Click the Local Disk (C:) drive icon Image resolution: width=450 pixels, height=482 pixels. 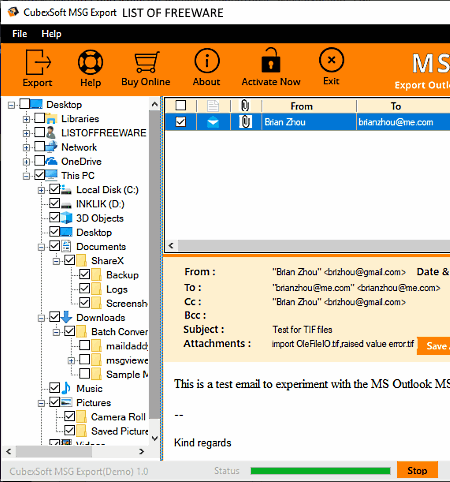(66, 190)
